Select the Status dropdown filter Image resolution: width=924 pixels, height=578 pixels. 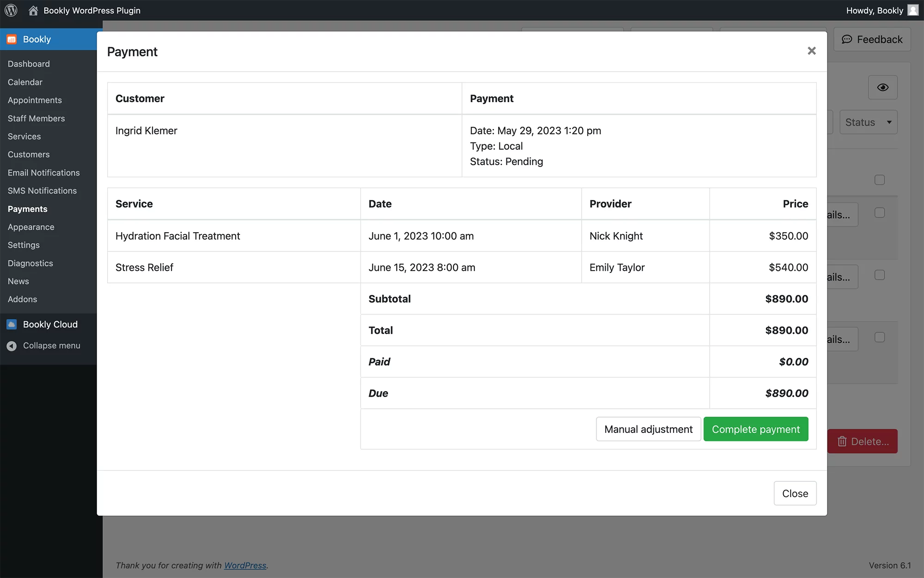point(868,122)
